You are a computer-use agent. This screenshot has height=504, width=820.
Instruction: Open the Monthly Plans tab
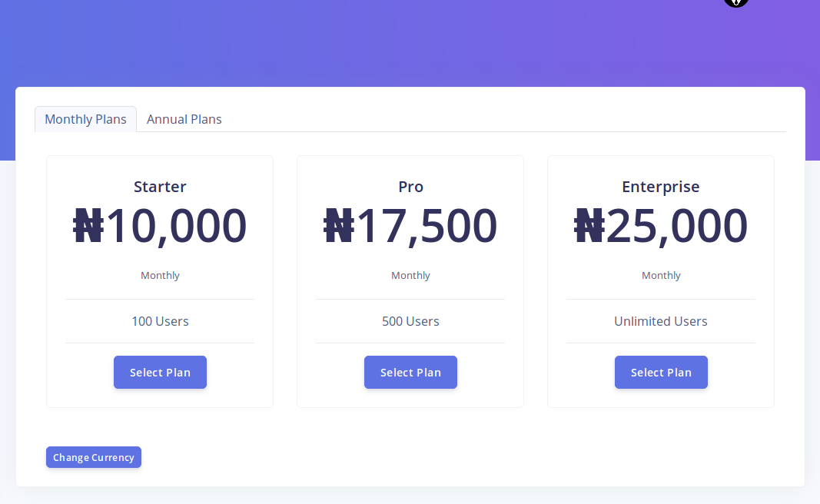pos(85,119)
